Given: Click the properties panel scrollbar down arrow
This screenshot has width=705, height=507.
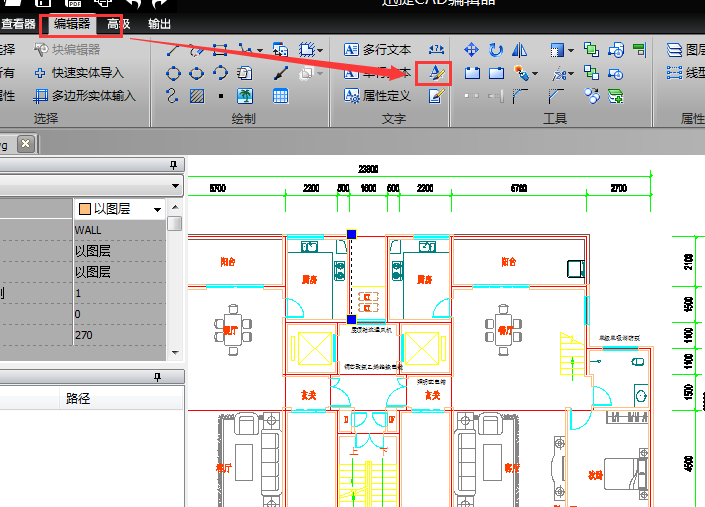Looking at the screenshot, I should (x=175, y=352).
